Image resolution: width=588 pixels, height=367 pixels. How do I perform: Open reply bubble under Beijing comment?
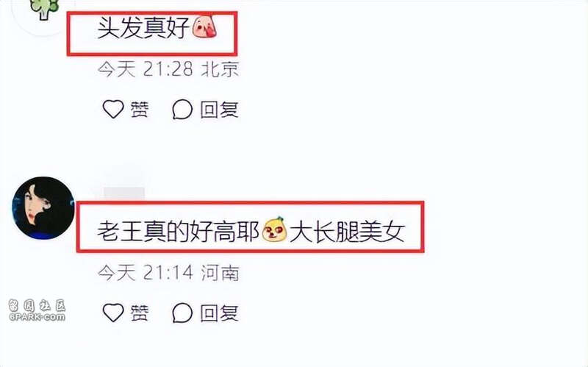182,110
